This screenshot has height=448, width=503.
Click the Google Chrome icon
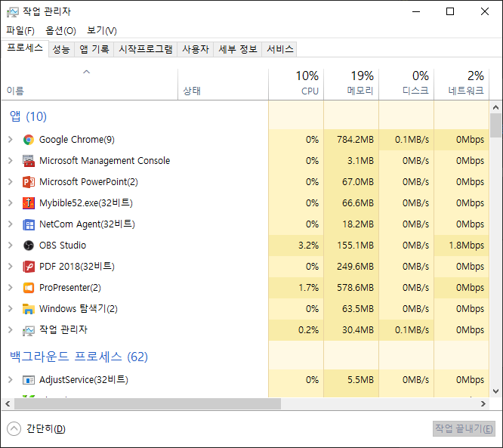29,140
